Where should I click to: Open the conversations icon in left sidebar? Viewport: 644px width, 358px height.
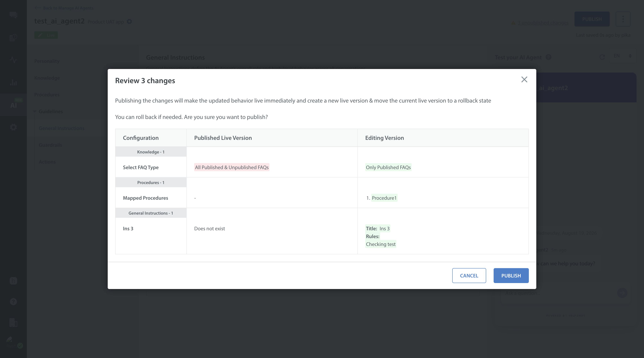click(13, 15)
